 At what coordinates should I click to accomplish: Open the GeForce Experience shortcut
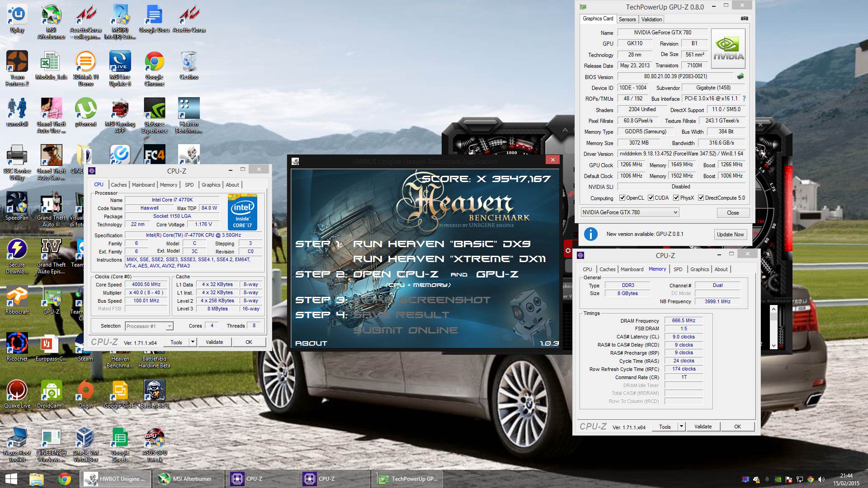pyautogui.click(x=154, y=115)
